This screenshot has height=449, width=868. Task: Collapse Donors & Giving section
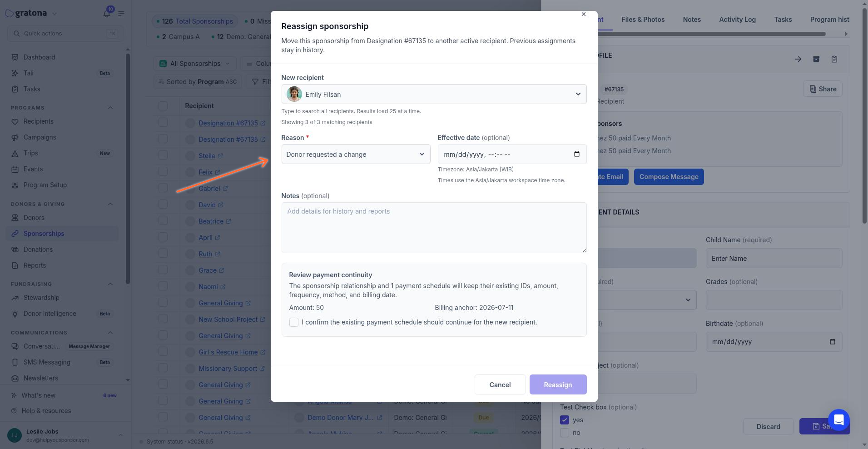[110, 204]
